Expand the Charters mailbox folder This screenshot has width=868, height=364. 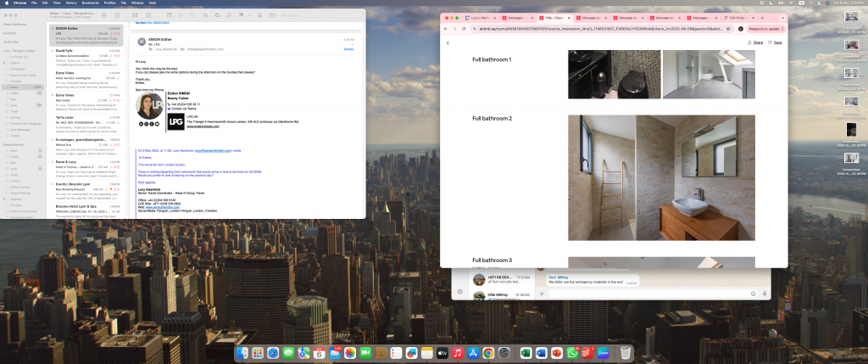[4, 199]
